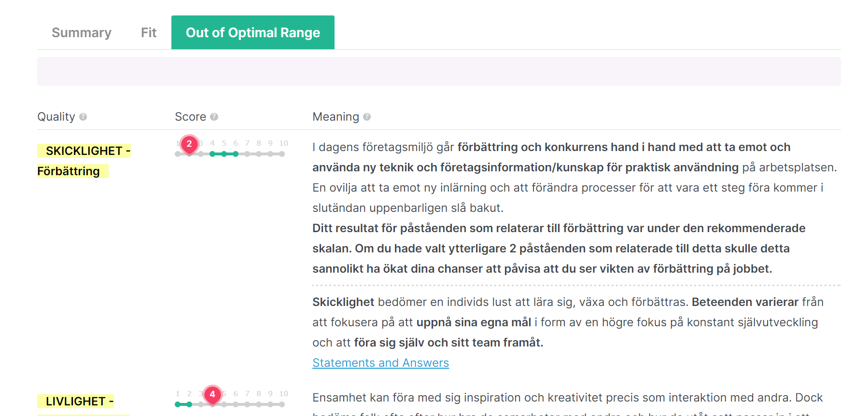The width and height of the screenshot is (868, 416).
Task: Open the Statements and Answers link
Action: [x=380, y=363]
